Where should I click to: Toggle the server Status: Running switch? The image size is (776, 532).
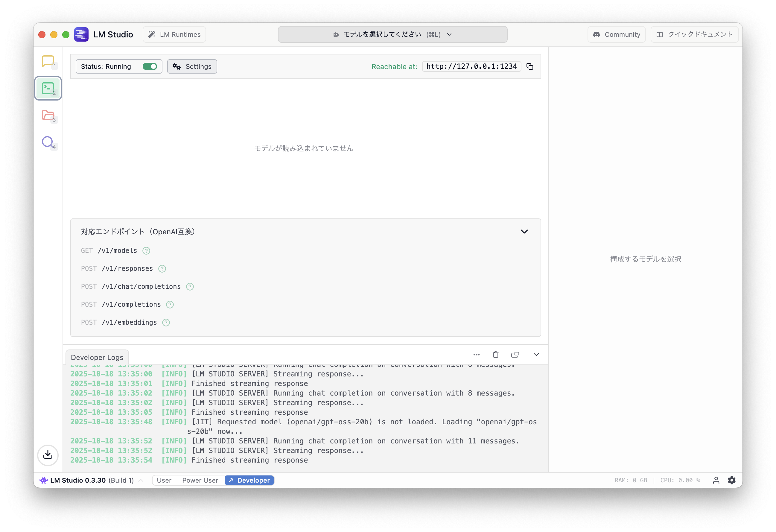150,66
